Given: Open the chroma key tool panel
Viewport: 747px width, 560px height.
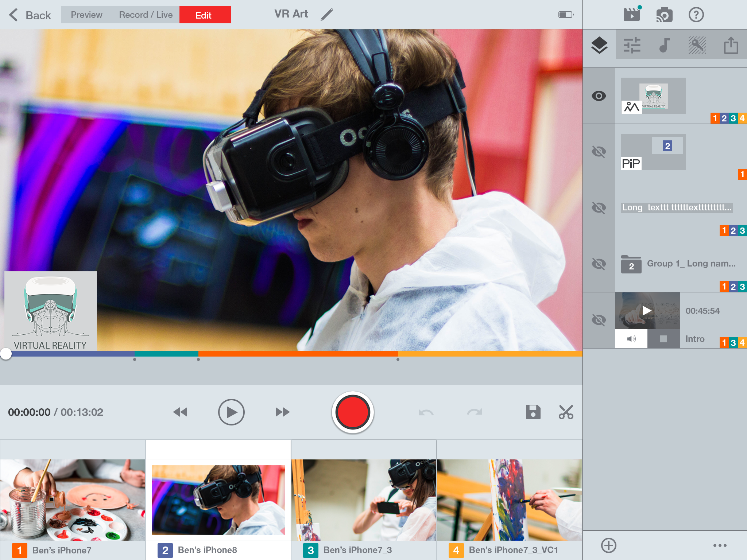Looking at the screenshot, I should pos(697,45).
